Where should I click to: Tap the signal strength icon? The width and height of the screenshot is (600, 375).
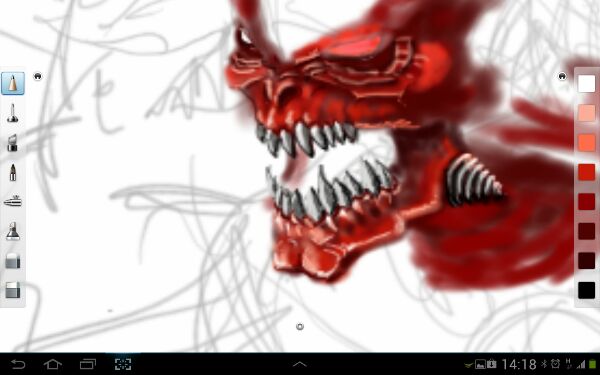click(581, 364)
